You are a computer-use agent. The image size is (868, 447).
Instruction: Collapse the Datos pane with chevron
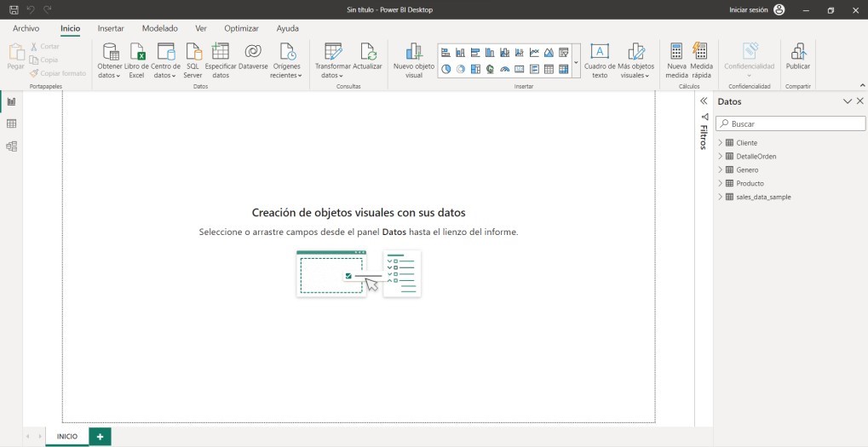(x=847, y=101)
